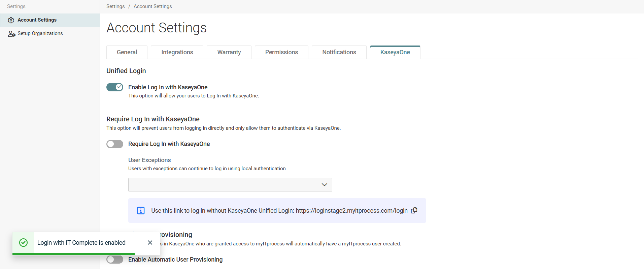Open the Notifications tab
This screenshot has height=269, width=644.
(x=339, y=52)
